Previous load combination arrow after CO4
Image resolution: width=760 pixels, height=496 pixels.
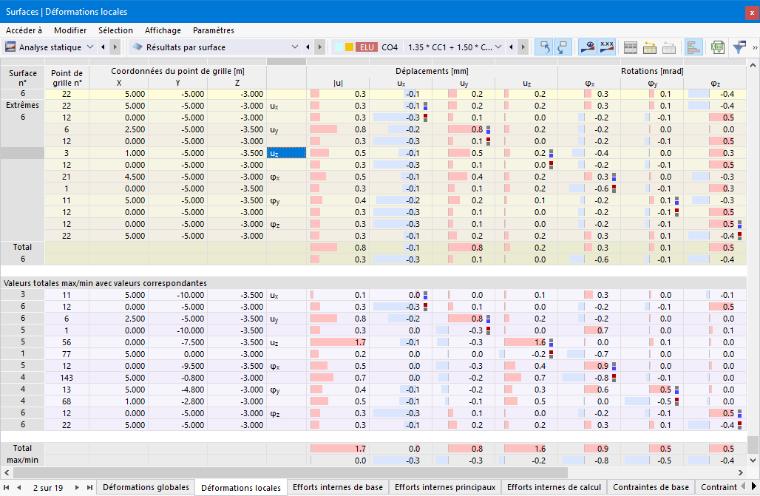click(x=511, y=47)
